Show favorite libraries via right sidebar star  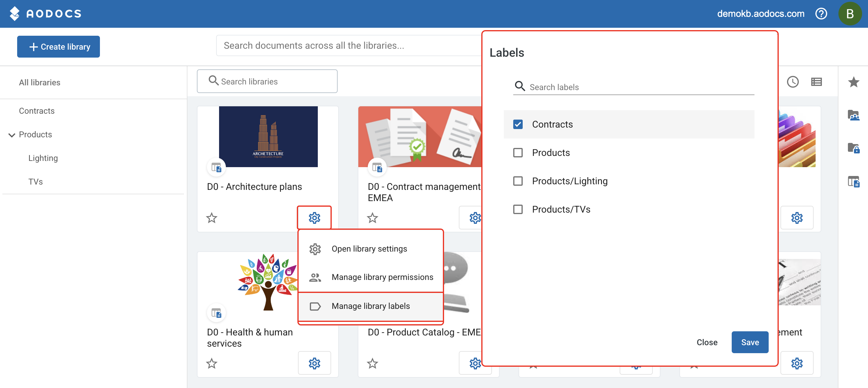(853, 82)
